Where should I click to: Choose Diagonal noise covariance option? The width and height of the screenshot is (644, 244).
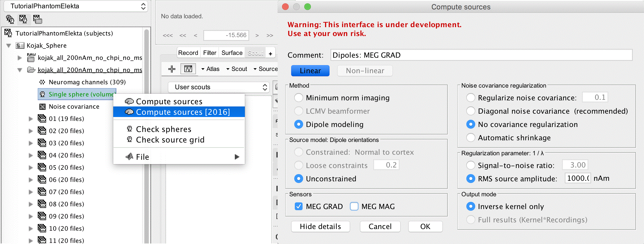[x=471, y=111]
